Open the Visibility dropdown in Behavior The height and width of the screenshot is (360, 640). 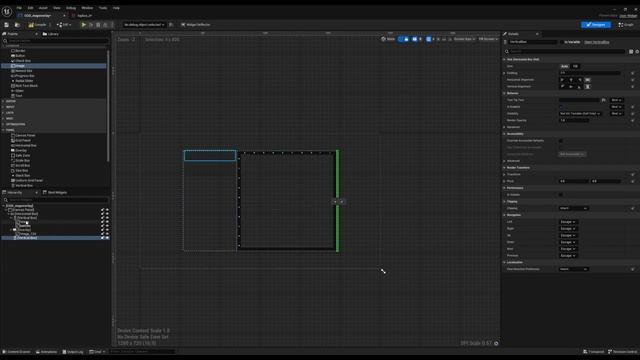pos(580,113)
